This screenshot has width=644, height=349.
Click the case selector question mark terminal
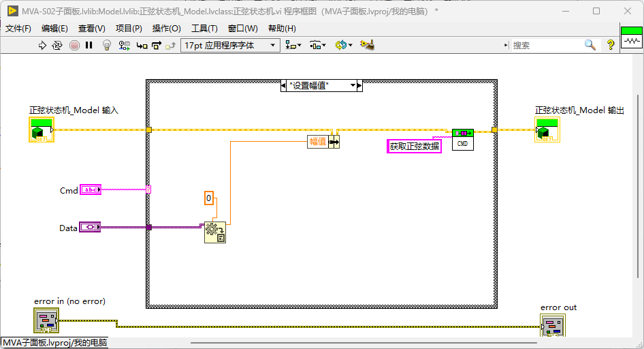coord(148,189)
